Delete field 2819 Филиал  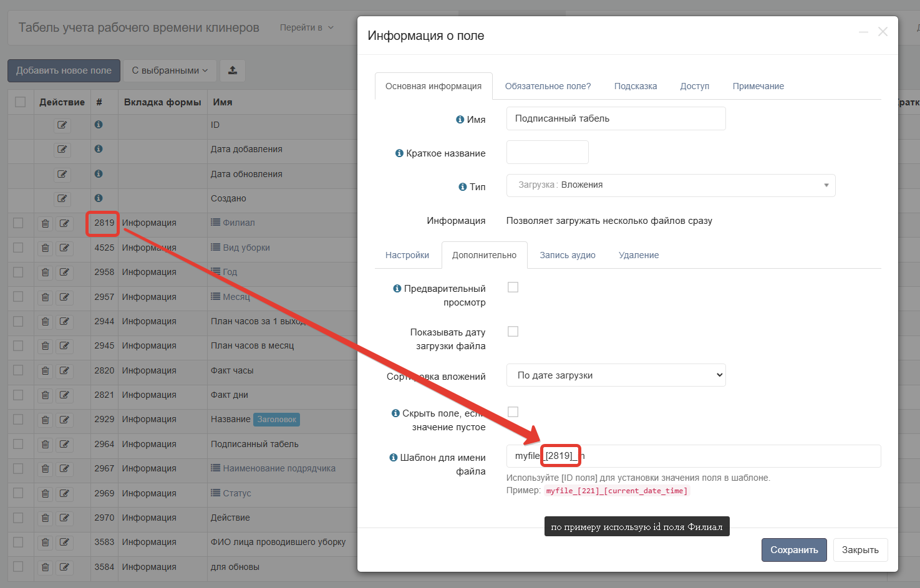(x=46, y=223)
